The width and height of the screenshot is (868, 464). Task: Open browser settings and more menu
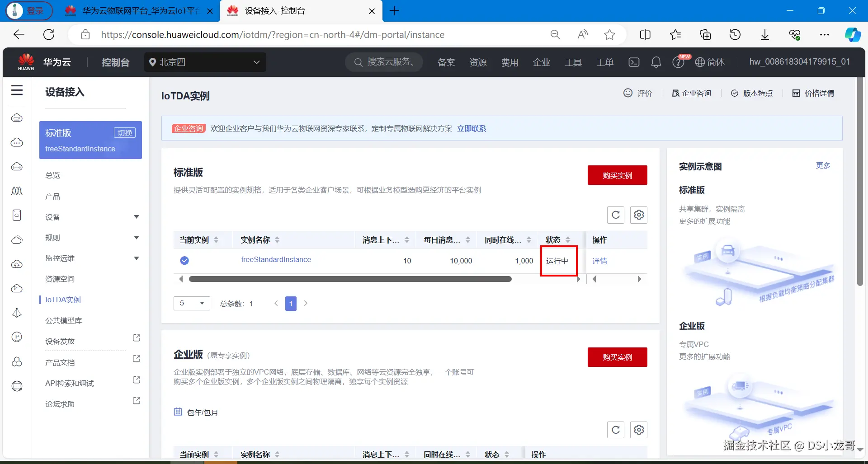(x=825, y=35)
